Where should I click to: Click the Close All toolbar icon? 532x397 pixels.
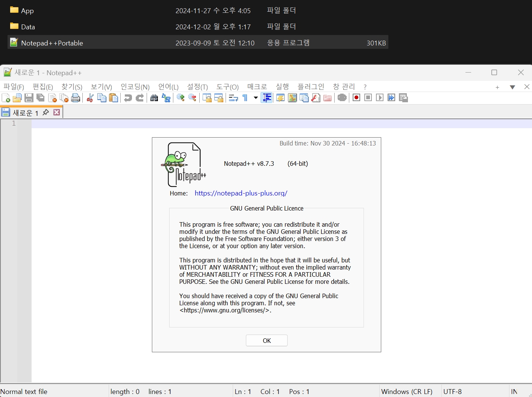64,98
